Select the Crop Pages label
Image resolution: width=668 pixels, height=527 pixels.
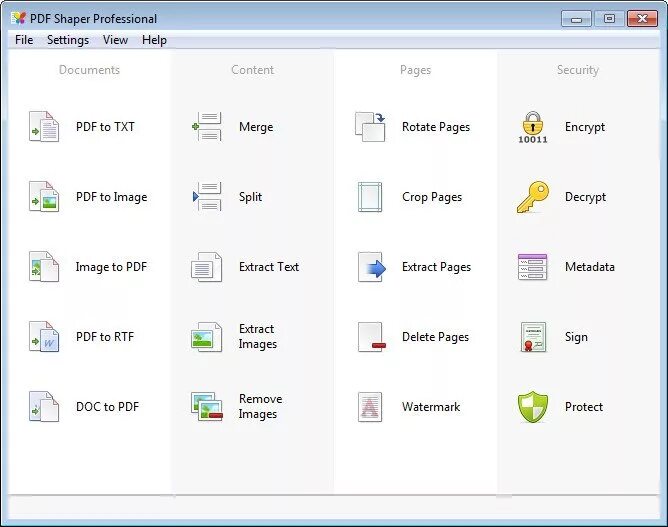(x=432, y=197)
